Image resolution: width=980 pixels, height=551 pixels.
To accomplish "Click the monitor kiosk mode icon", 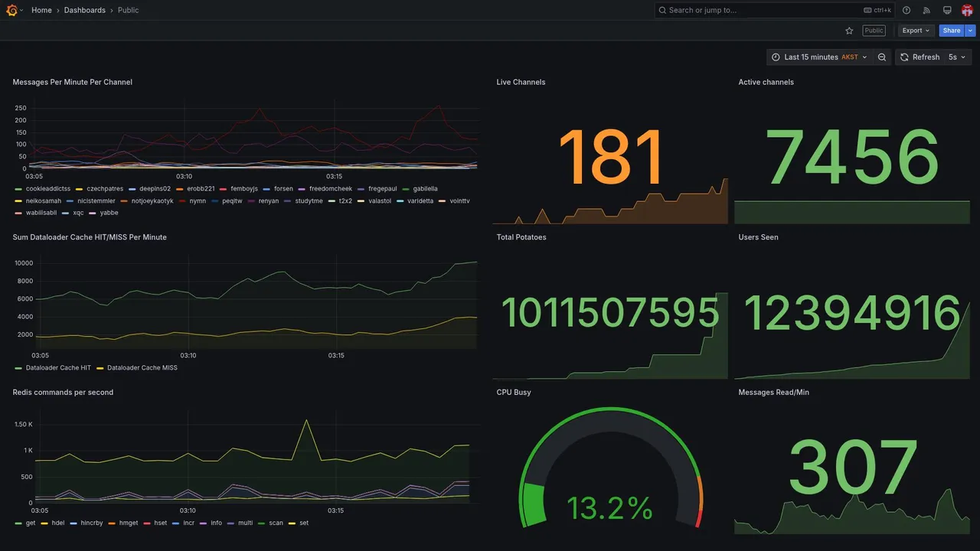I will (x=947, y=10).
